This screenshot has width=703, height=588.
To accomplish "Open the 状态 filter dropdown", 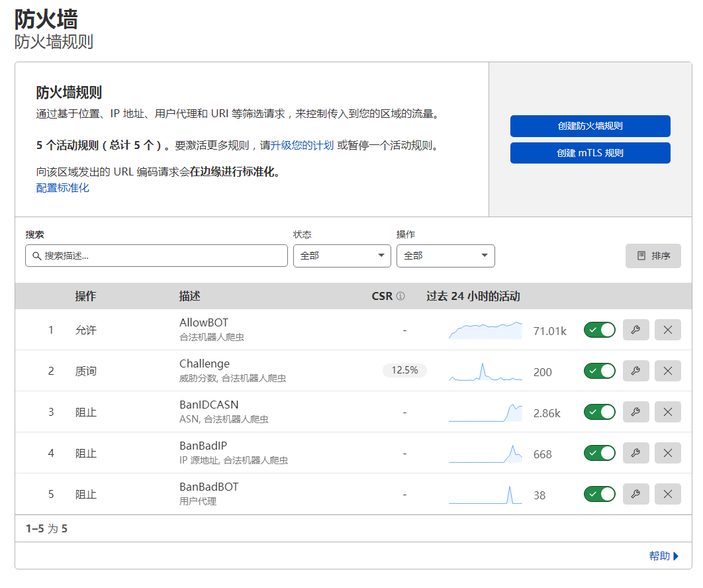I will pos(342,256).
